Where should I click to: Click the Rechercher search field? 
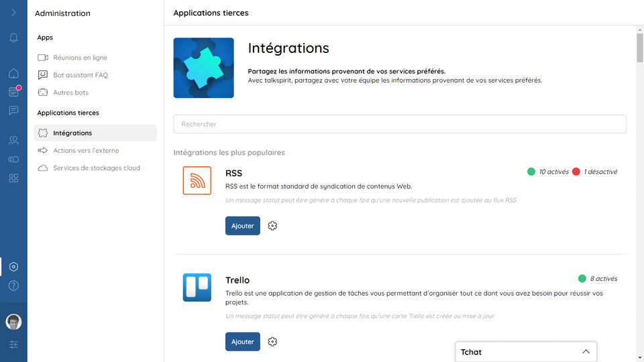pyautogui.click(x=400, y=124)
